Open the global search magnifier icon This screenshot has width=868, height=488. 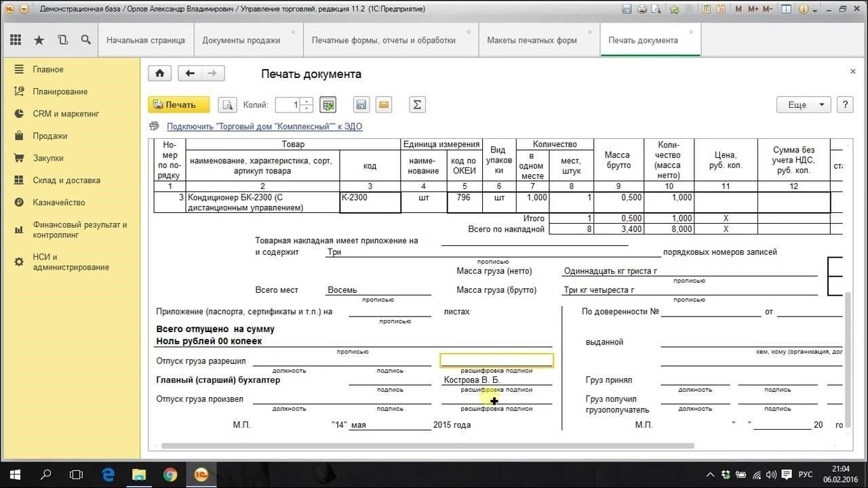[x=85, y=40]
